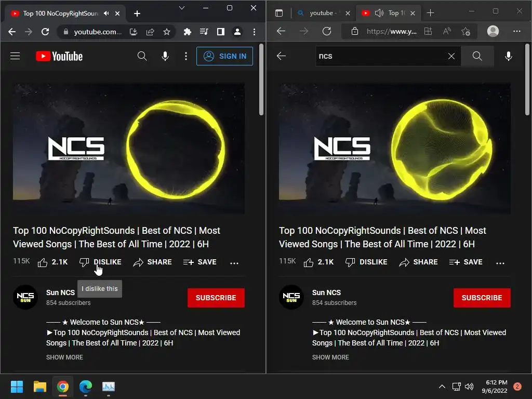Click Read aloud icon in Edge
Viewport: 532px width, 399px height.
(447, 32)
